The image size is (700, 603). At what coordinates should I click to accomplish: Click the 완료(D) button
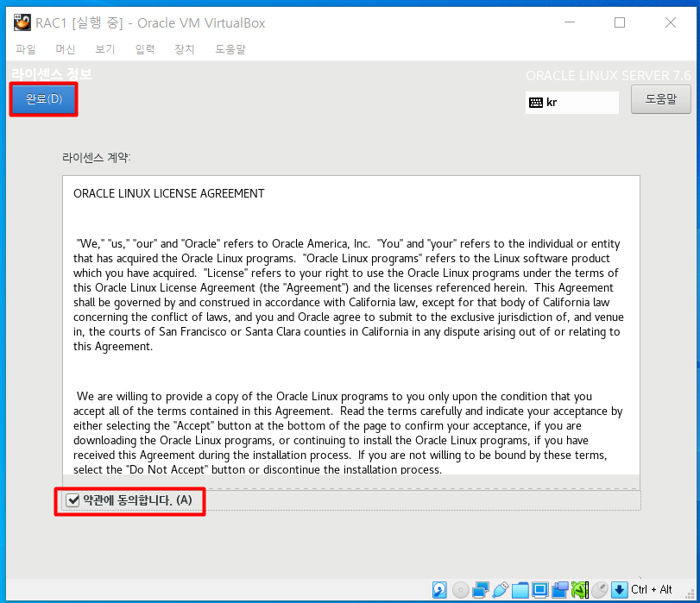coord(44,98)
